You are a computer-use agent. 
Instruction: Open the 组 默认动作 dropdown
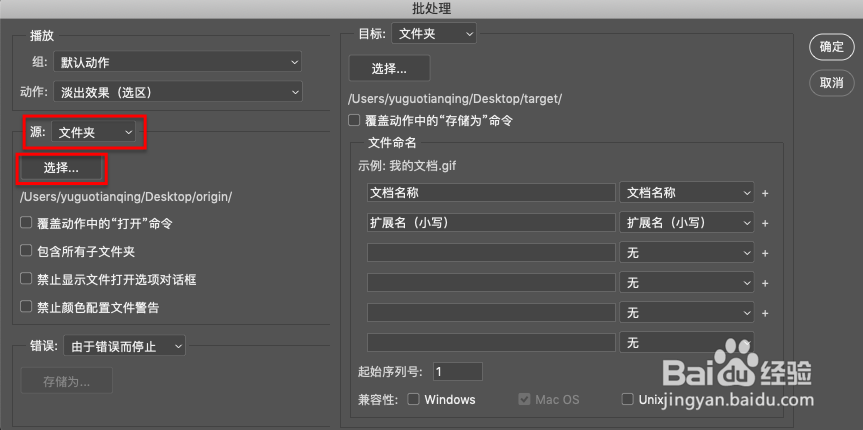[177, 62]
